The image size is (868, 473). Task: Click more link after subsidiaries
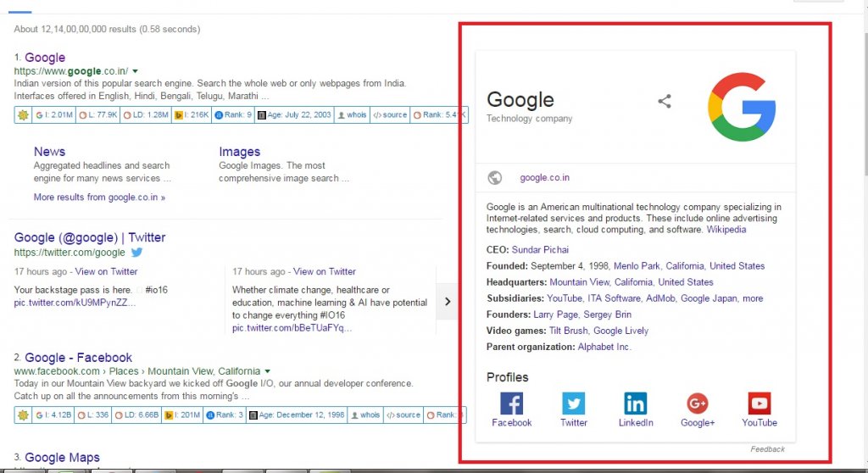coord(753,298)
